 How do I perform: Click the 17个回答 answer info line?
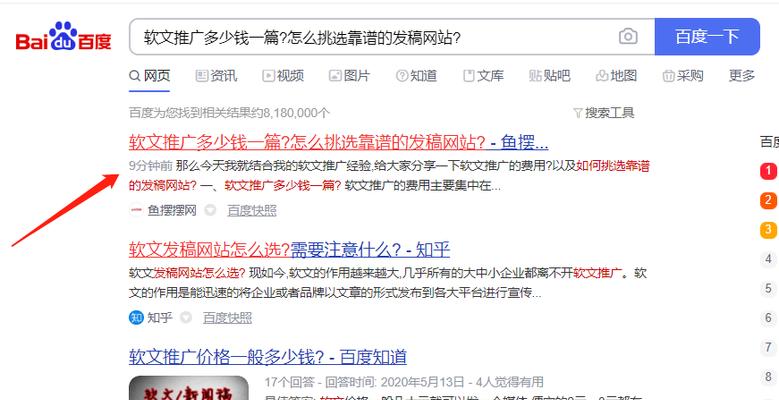click(x=404, y=382)
